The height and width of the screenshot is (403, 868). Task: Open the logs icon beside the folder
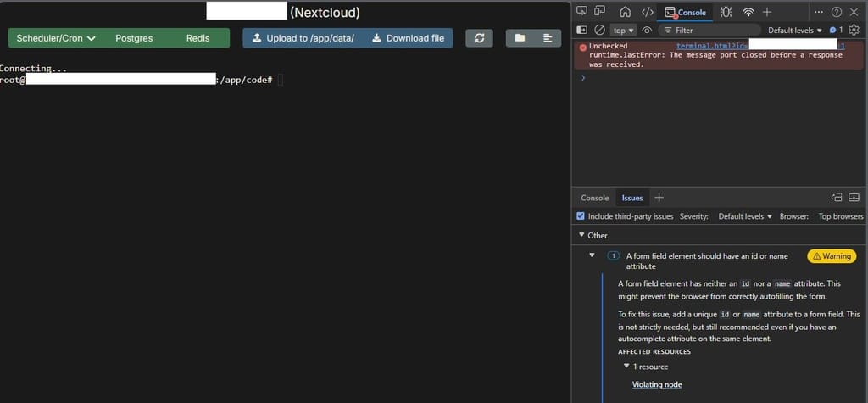coord(548,38)
